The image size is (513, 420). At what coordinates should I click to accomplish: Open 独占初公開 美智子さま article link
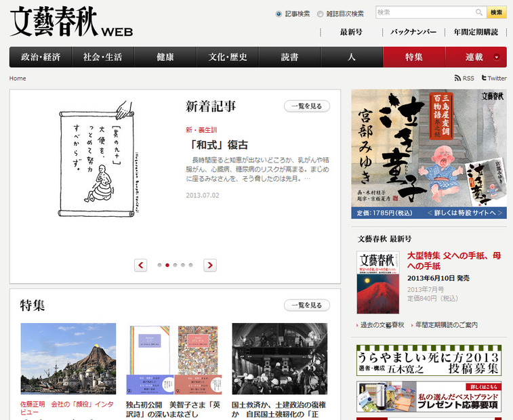click(x=173, y=410)
